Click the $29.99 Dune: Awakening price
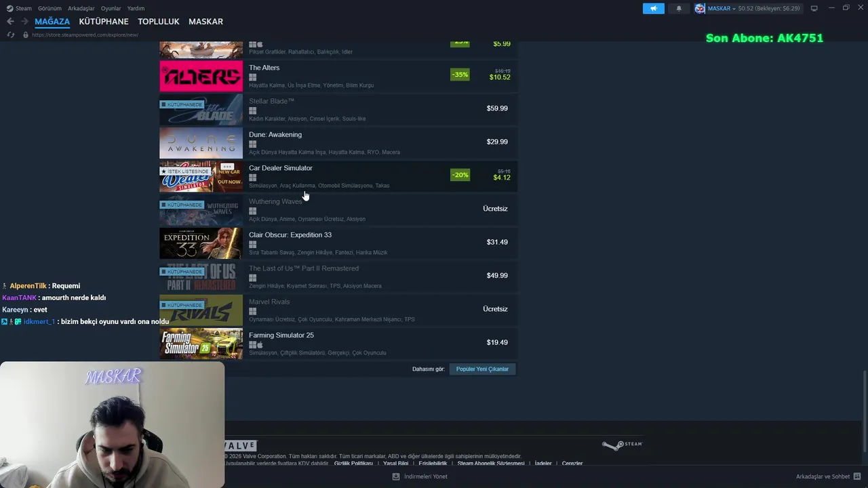 [497, 142]
